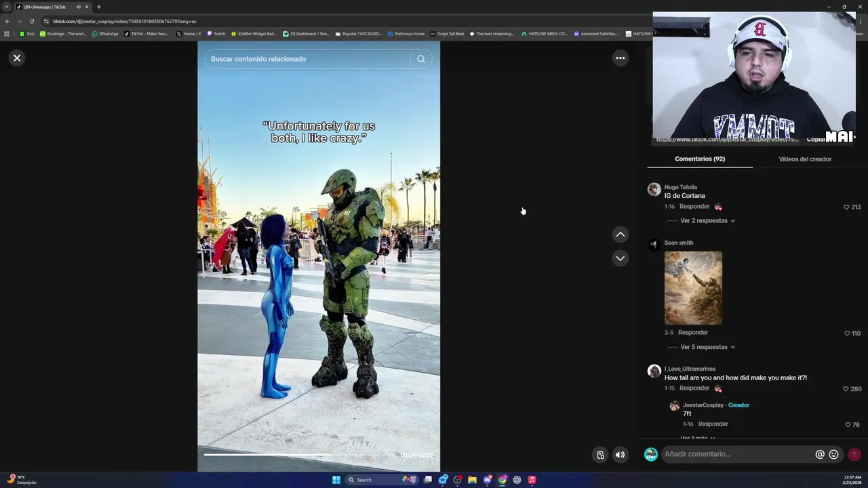Reply to Hugo Tafolla's comment
Image resolution: width=868 pixels, height=488 pixels.
pos(694,207)
